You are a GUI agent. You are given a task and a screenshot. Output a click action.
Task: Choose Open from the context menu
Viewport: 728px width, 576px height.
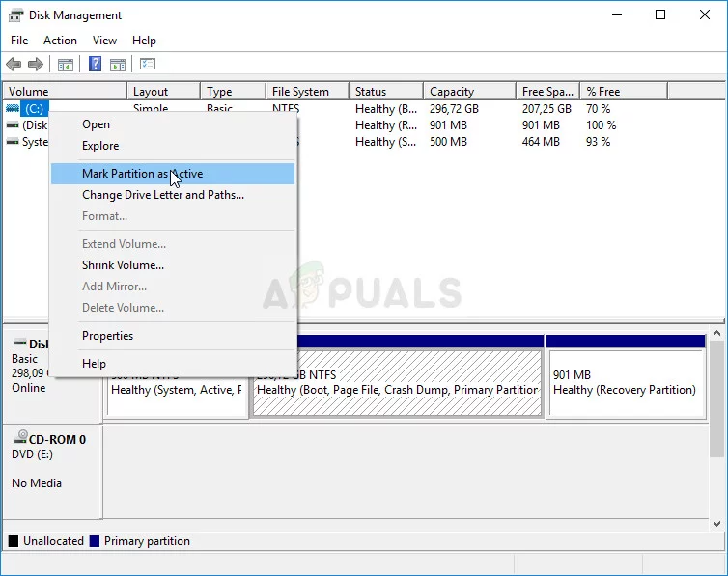click(173, 124)
